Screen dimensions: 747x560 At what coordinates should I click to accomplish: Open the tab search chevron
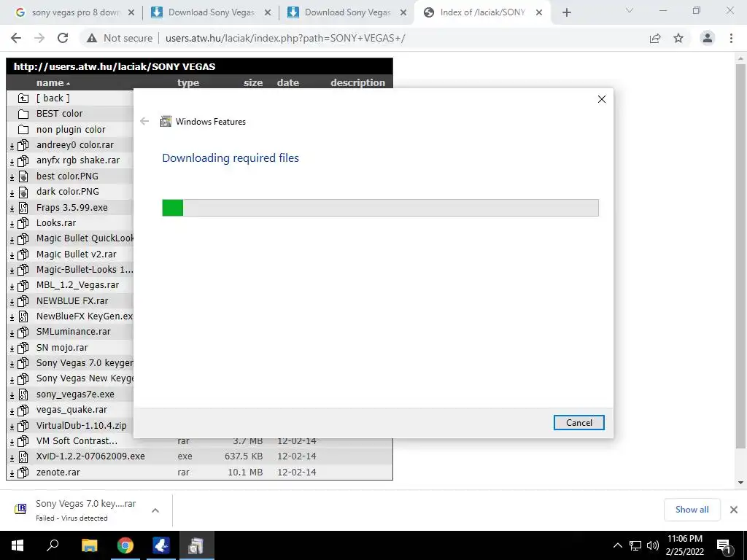[x=630, y=10]
